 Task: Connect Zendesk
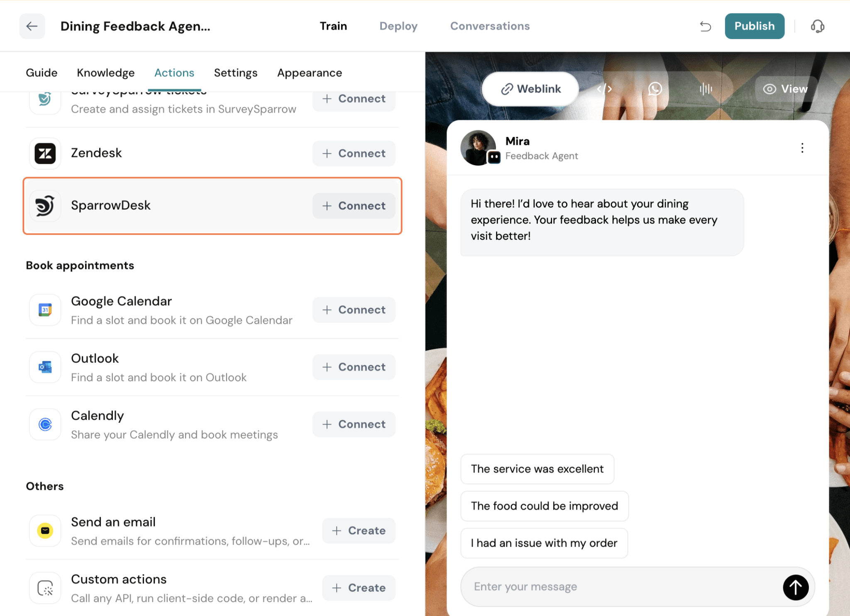(354, 153)
